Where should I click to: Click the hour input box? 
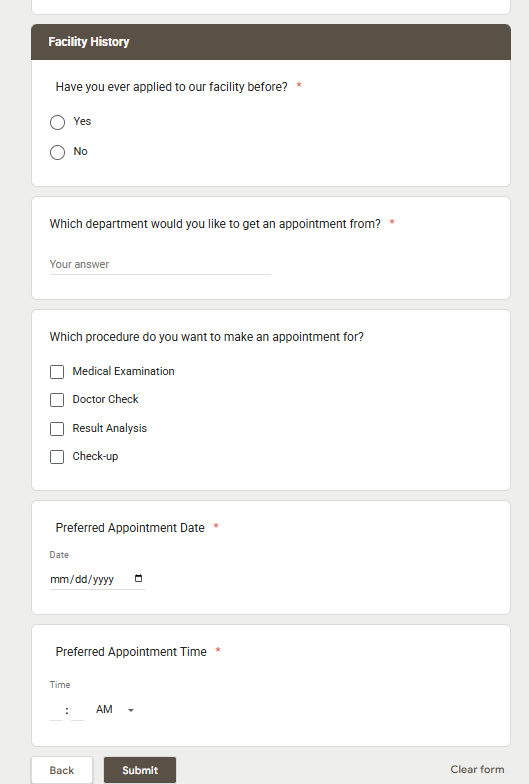click(x=56, y=710)
